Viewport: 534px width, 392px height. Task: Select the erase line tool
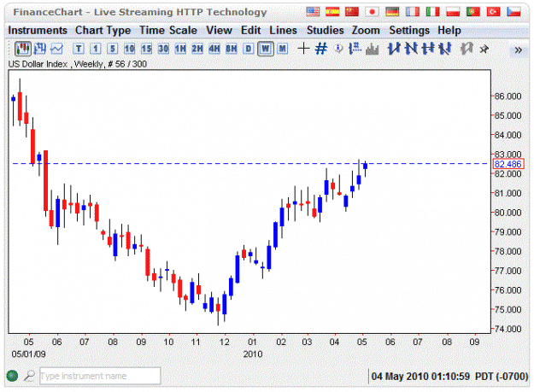pos(445,49)
